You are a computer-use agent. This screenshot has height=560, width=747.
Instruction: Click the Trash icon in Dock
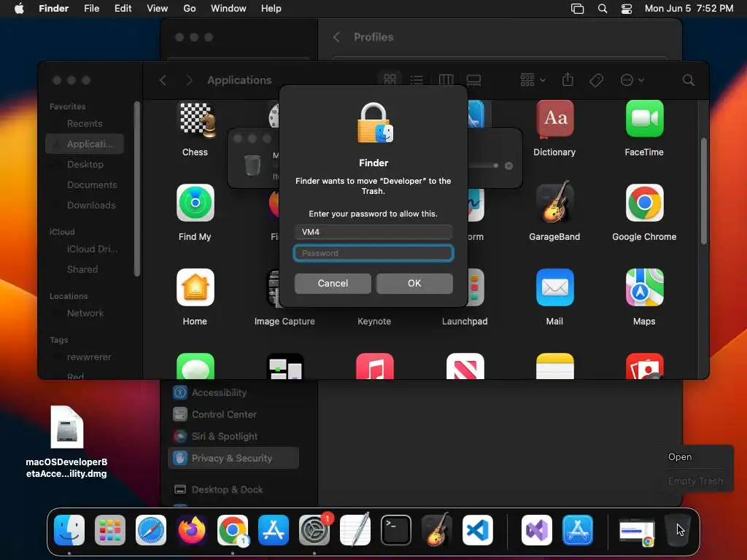pyautogui.click(x=678, y=530)
